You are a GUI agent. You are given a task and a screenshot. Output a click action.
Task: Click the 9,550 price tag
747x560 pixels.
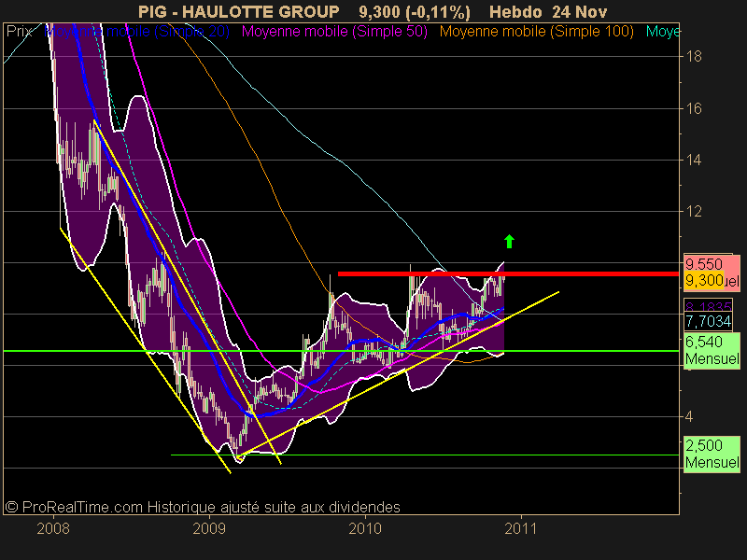(712, 263)
